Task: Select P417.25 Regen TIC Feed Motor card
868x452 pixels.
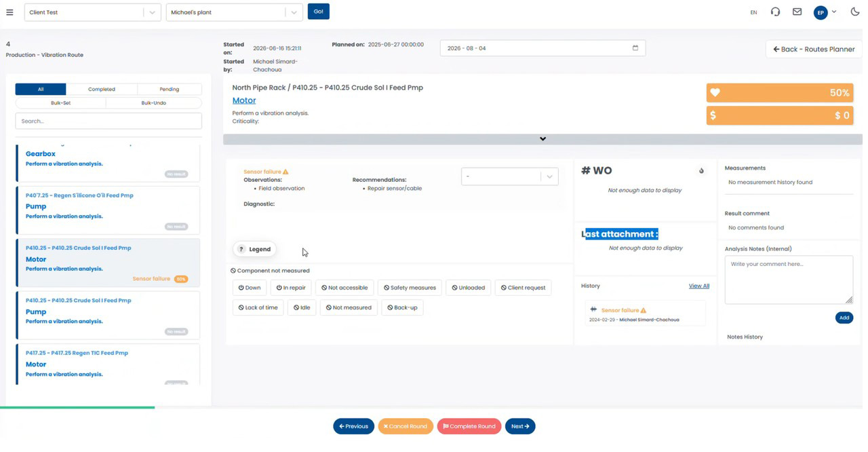Action: point(108,364)
